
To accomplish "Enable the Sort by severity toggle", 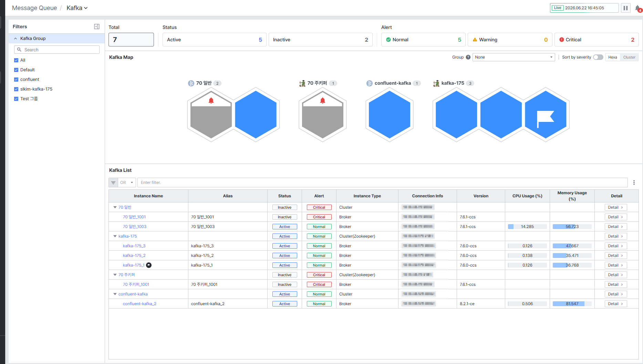I will [598, 57].
